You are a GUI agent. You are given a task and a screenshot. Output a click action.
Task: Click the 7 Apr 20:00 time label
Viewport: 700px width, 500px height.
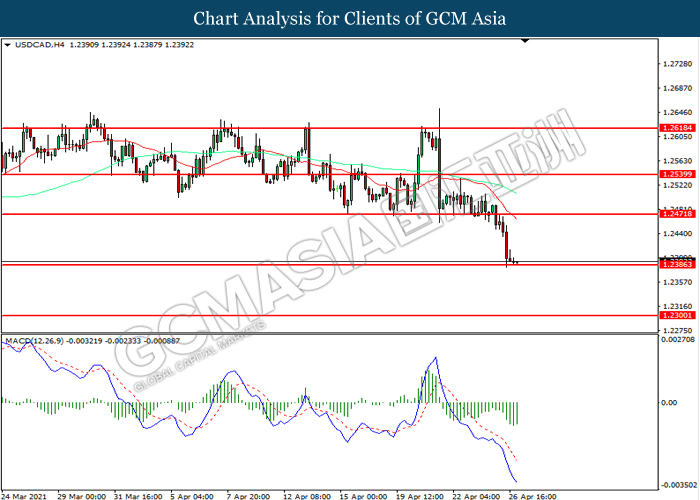pos(248,496)
